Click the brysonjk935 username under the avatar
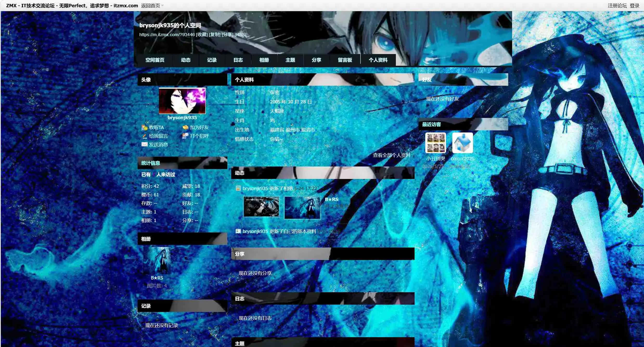Viewport: 644px width, 347px height. point(182,117)
